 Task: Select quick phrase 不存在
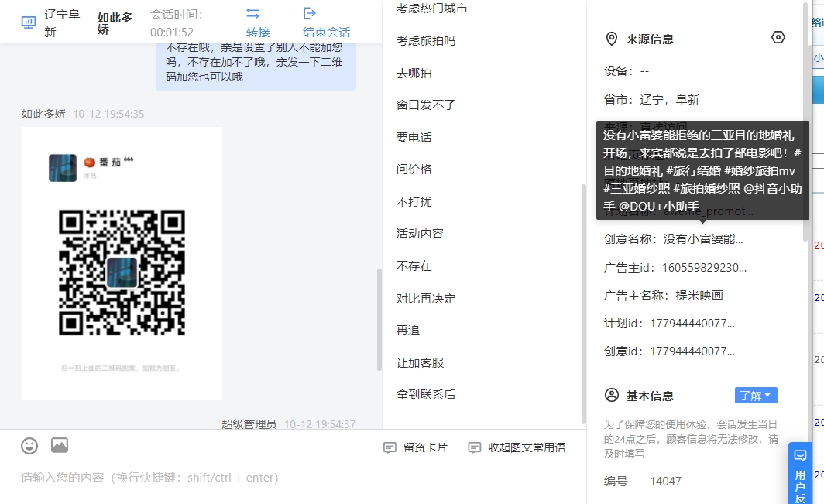[414, 266]
